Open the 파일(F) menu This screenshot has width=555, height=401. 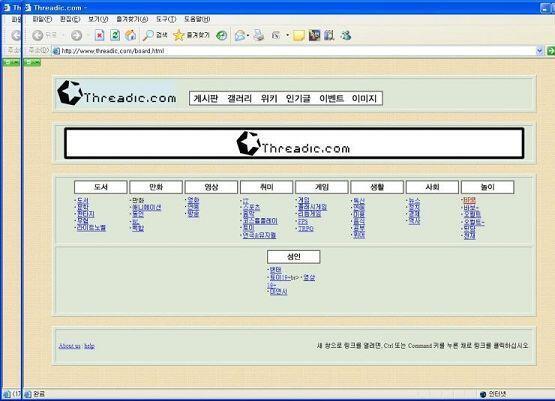coord(42,19)
